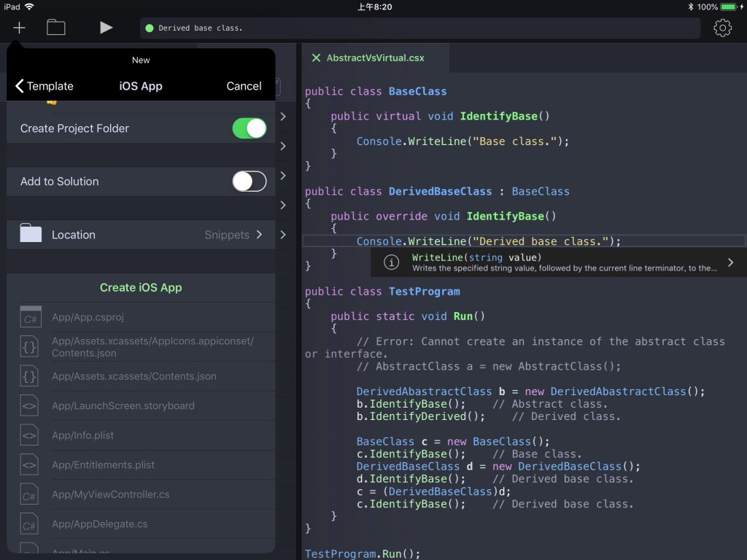Open the folder browser icon
The height and width of the screenshot is (560, 747).
point(55,28)
